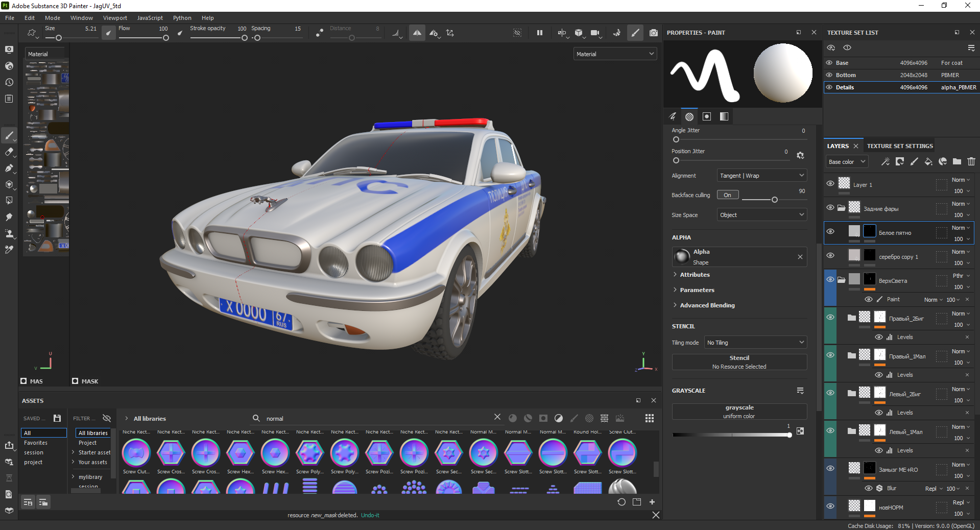Add a folder group in Layers panel
The image size is (980, 530).
click(957, 162)
